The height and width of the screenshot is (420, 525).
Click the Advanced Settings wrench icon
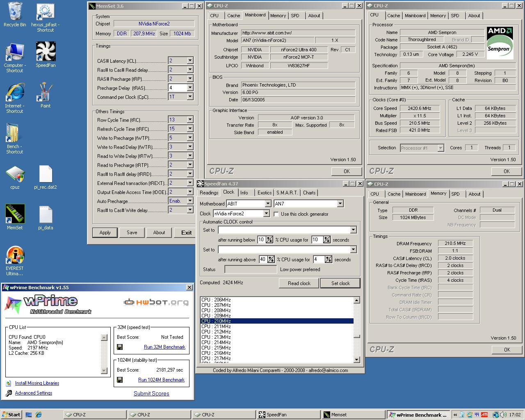tap(9, 393)
